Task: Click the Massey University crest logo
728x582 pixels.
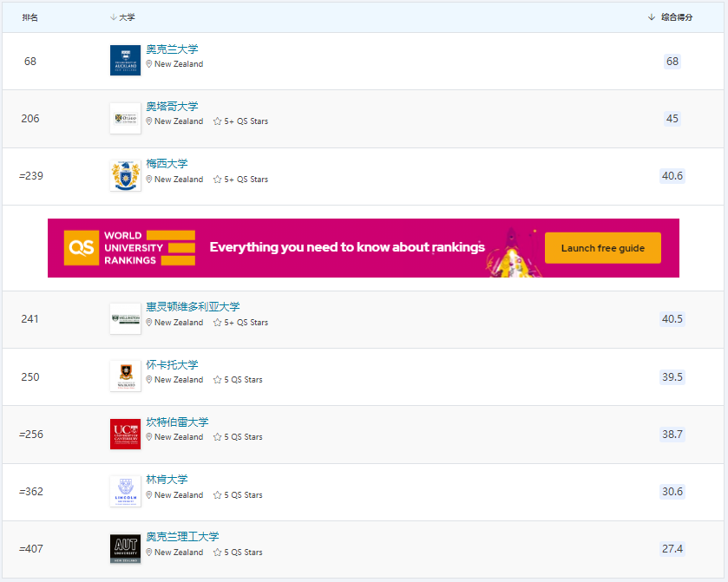Action: click(125, 175)
